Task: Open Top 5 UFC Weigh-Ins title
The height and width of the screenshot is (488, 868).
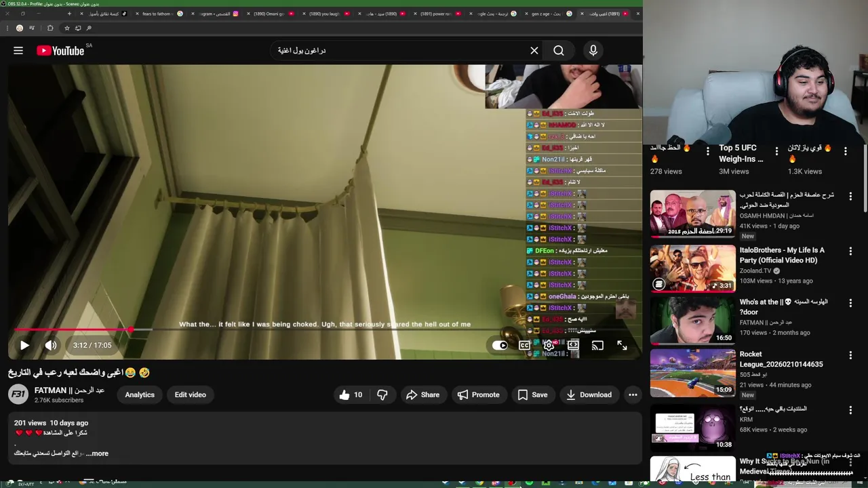Action: pyautogui.click(x=741, y=153)
